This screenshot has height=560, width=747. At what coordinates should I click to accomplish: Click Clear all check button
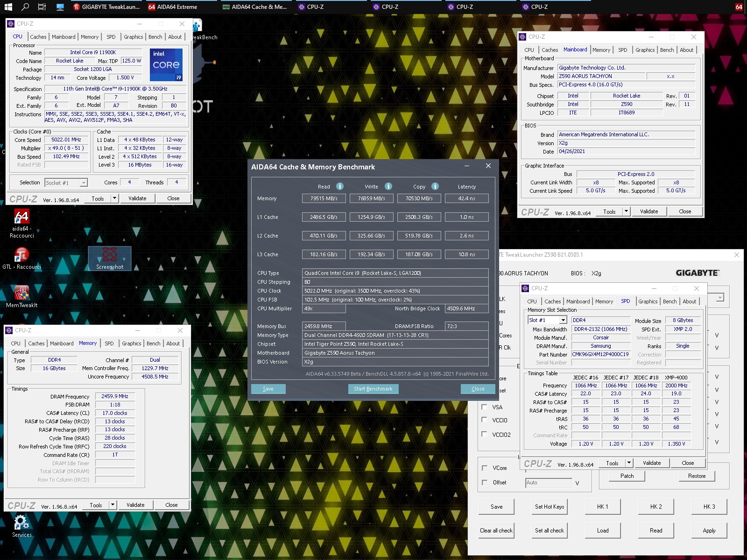496,531
